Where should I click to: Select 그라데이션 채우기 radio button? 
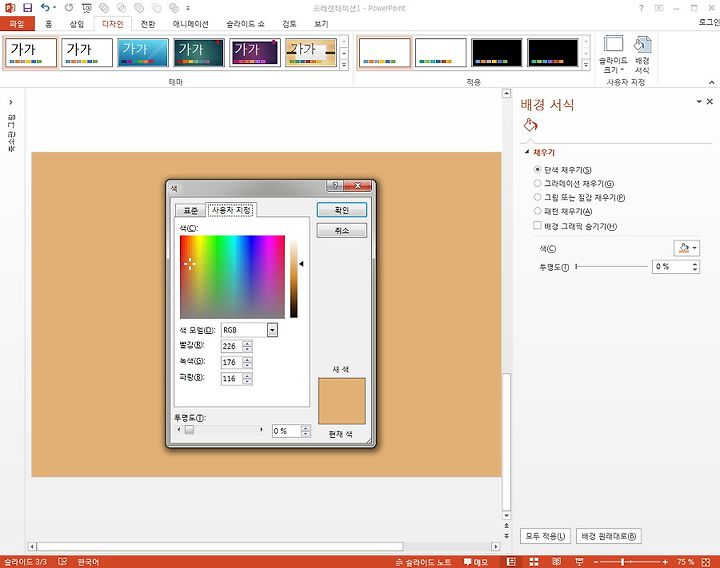pyautogui.click(x=537, y=183)
